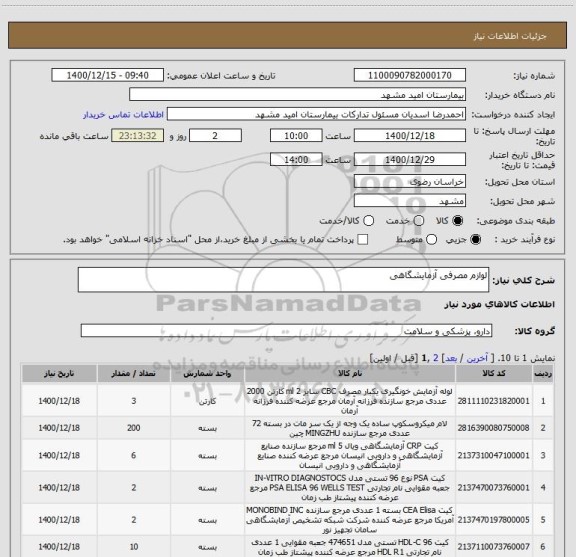This screenshot has width=576, height=557.
Task: Click the buyer name field بیمارستان امید مشهد
Action: (x=298, y=95)
